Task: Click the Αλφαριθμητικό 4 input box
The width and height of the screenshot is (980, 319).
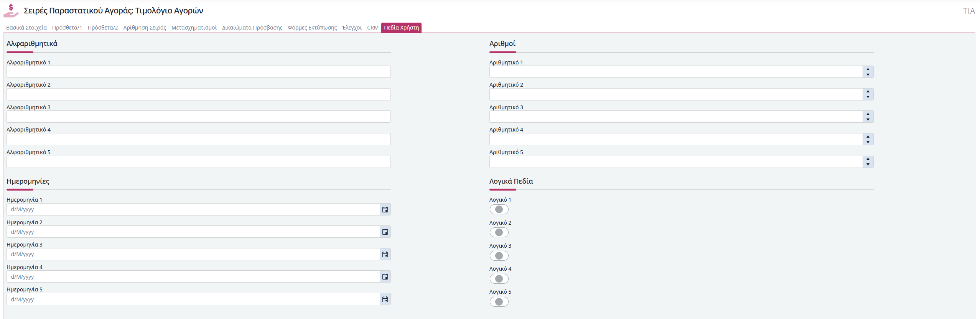Action: 199,139
